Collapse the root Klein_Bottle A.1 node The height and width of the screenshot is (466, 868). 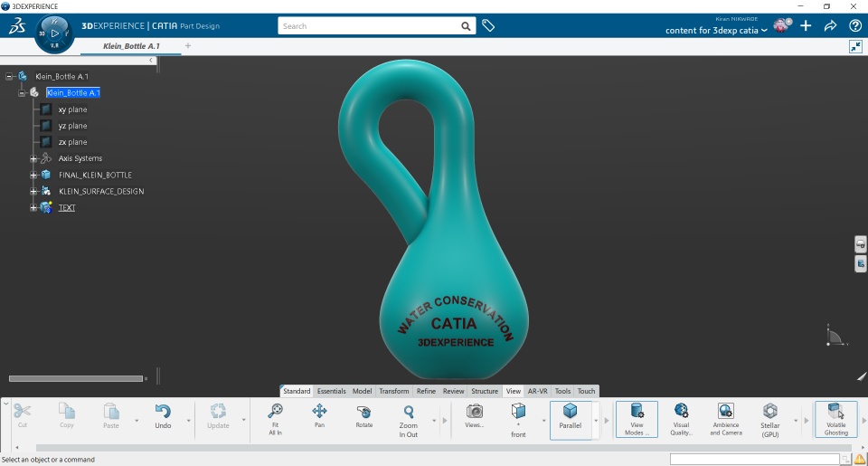[x=9, y=77]
